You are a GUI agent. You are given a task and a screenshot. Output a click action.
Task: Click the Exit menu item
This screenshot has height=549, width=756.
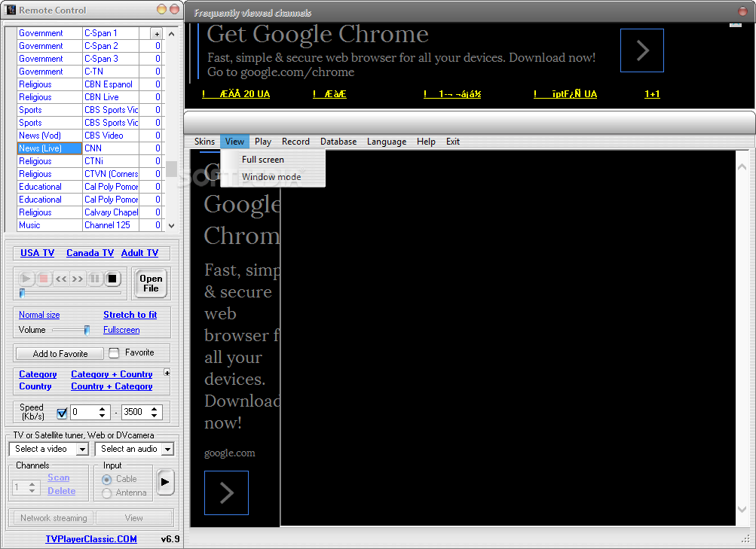[452, 142]
